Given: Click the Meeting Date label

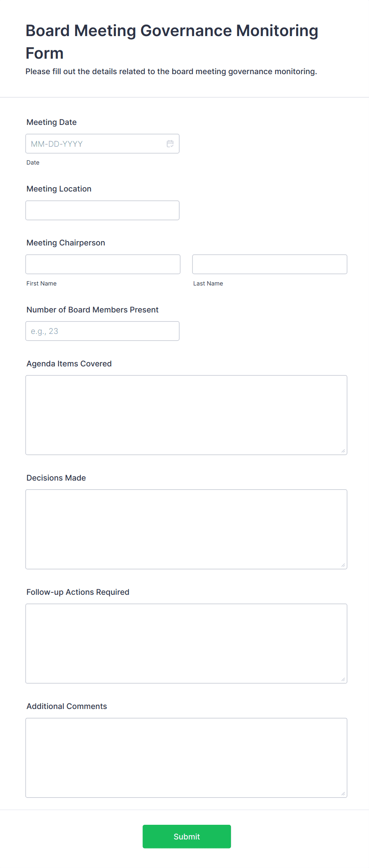Looking at the screenshot, I should coord(52,122).
